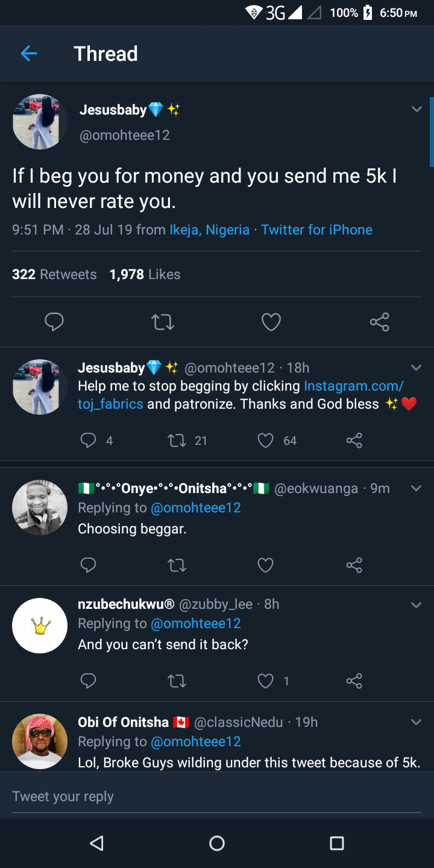
Task: Reply to the main Jesusbaby tweet
Action: 54,322
